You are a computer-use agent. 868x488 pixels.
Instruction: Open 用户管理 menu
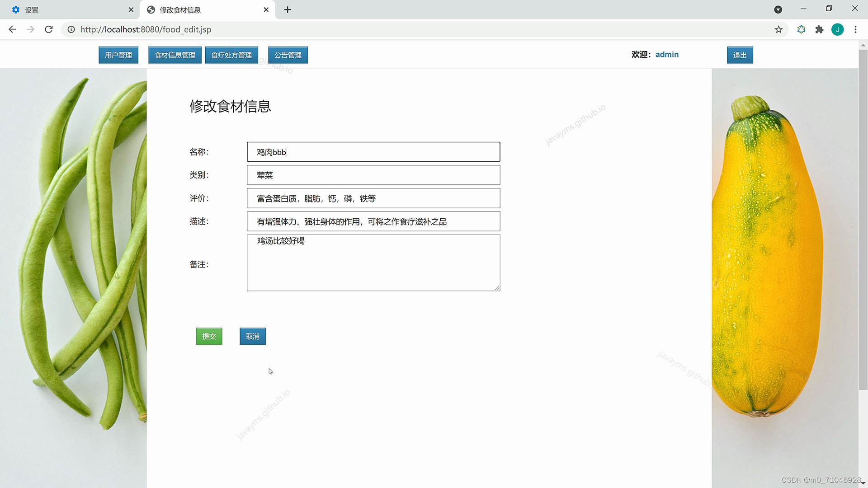(118, 55)
